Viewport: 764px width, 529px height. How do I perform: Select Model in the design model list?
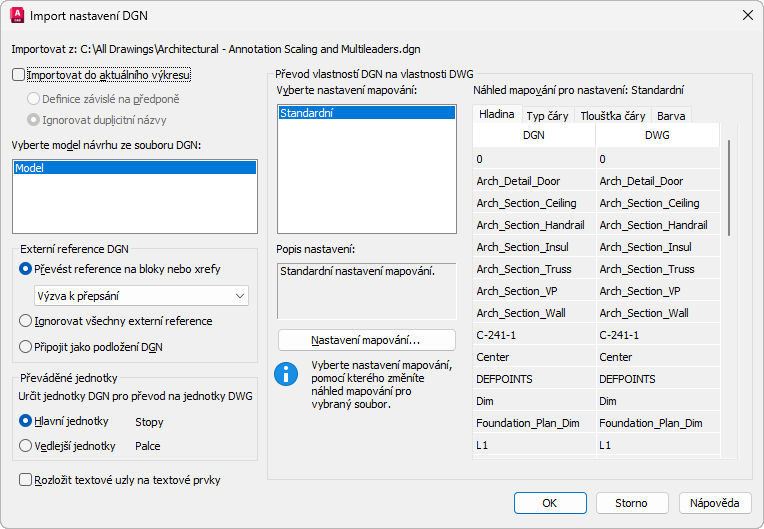(134, 169)
